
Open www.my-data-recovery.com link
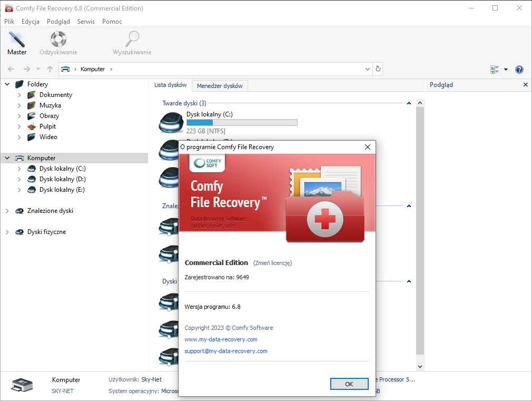[221, 339]
